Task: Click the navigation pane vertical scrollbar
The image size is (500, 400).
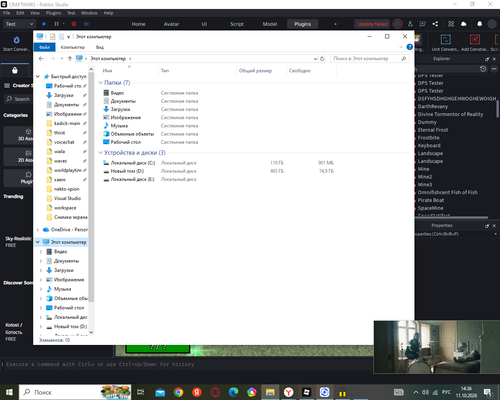Action: tap(91, 187)
